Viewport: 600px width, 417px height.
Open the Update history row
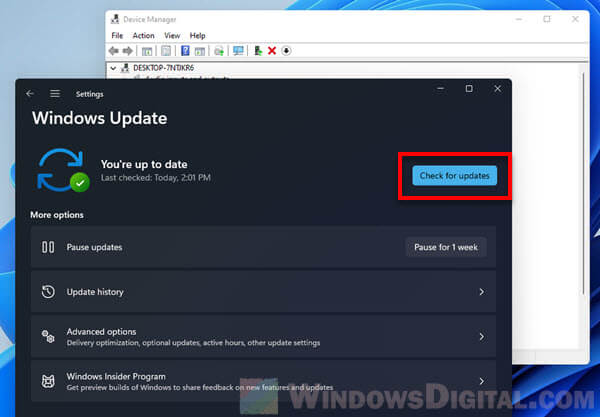coord(263,292)
